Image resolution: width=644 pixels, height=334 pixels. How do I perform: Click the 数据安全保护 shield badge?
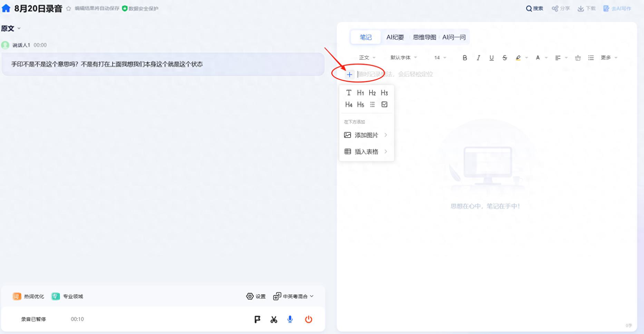pos(140,9)
